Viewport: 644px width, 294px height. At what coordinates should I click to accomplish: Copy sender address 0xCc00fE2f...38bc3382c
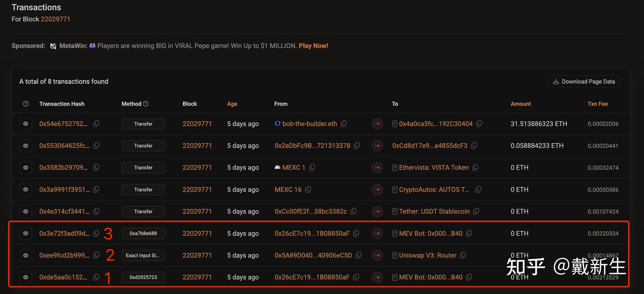pos(353,212)
